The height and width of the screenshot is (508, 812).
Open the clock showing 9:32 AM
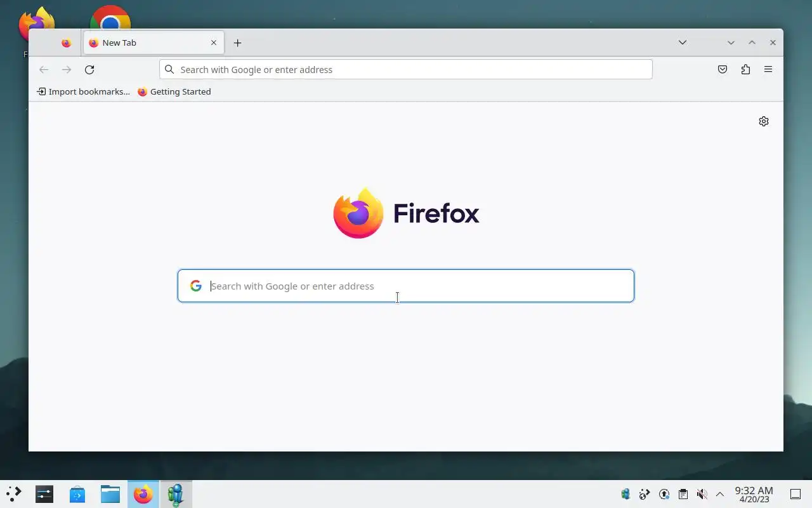pos(754,494)
